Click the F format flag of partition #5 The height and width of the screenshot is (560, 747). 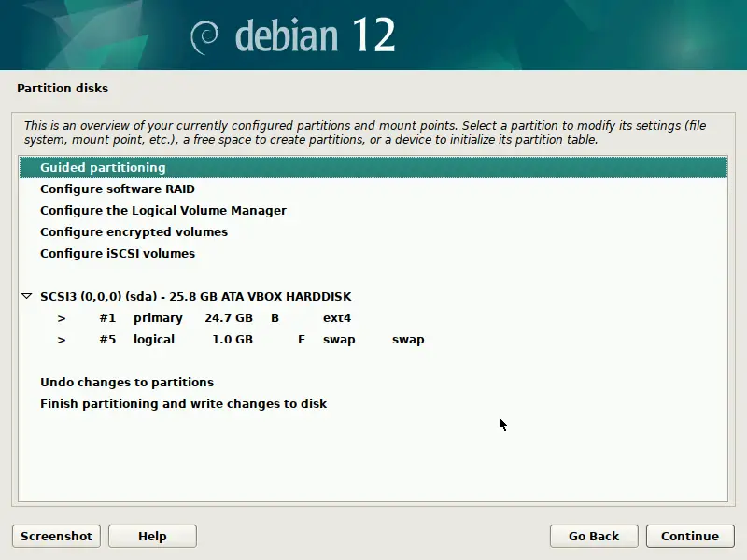tap(301, 339)
